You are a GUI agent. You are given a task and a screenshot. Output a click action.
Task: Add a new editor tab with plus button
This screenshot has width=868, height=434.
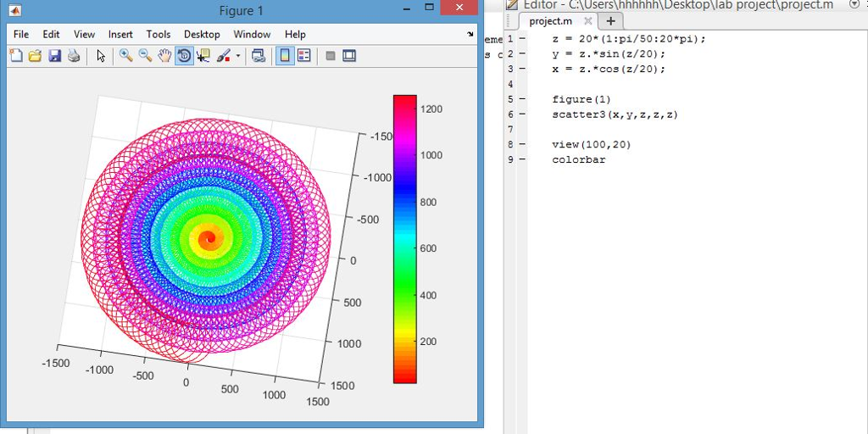610,21
